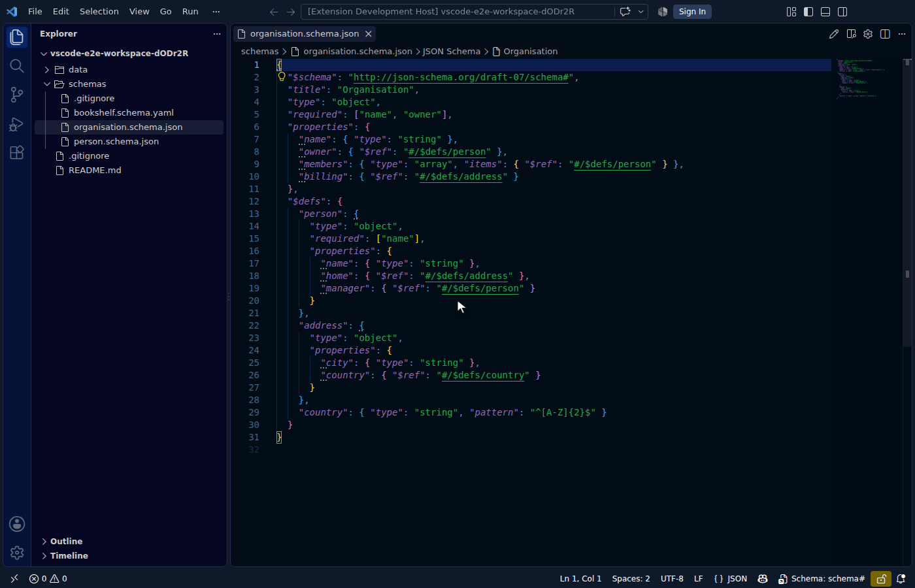
Task: Open More Actions menu of the editor
Action: 902,34
